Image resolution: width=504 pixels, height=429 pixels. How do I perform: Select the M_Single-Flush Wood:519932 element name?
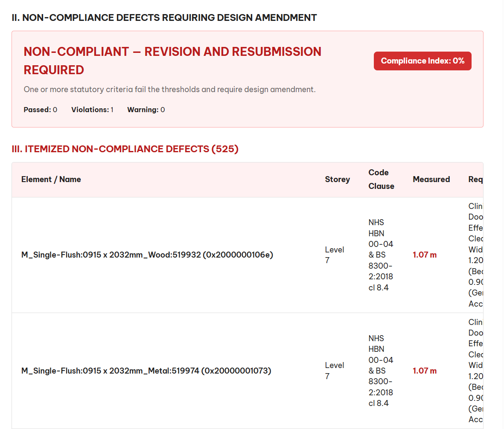pos(147,255)
